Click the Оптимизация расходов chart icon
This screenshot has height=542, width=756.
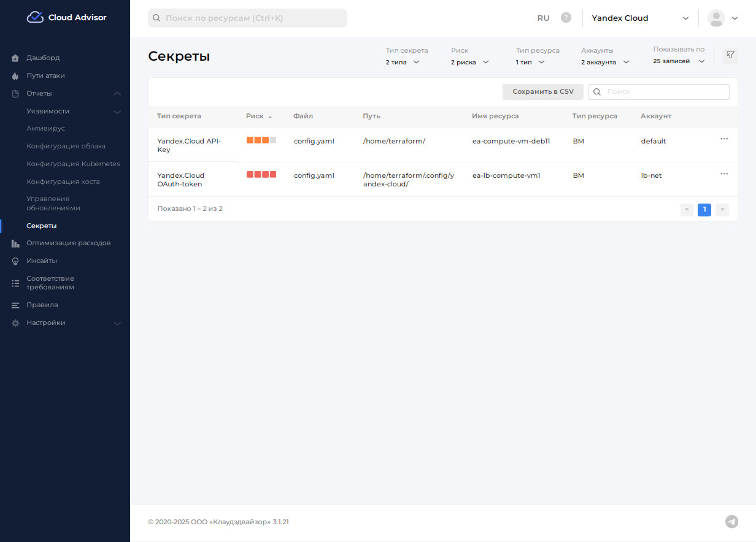point(15,243)
